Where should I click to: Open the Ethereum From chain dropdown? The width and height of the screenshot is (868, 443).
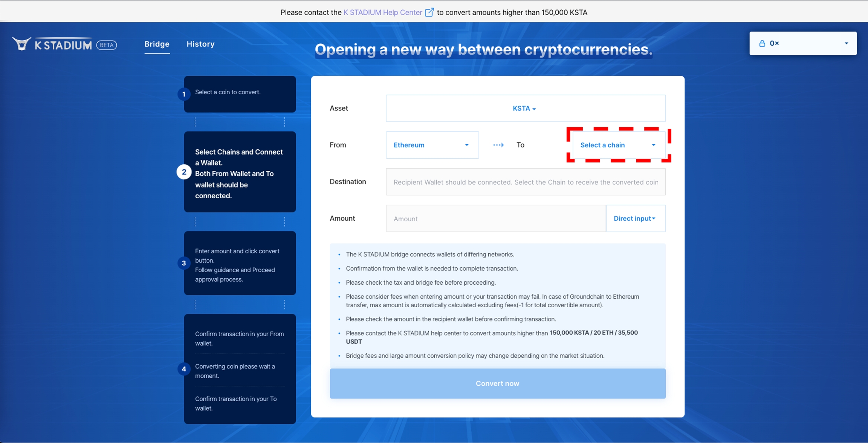[432, 145]
